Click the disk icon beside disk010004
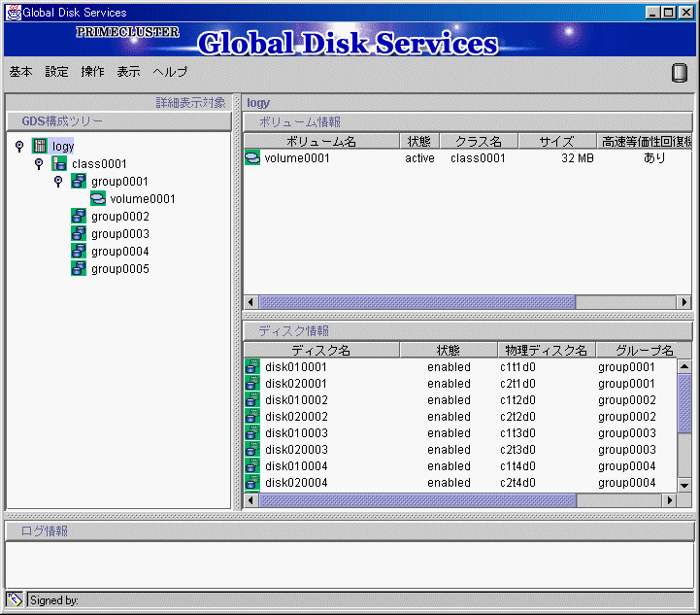The height and width of the screenshot is (615, 700). click(x=252, y=465)
